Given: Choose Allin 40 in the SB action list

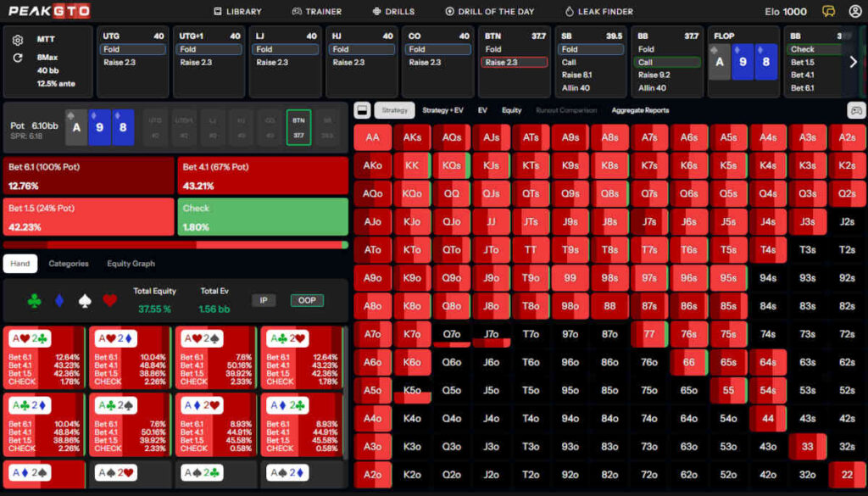Looking at the screenshot, I should 576,88.
